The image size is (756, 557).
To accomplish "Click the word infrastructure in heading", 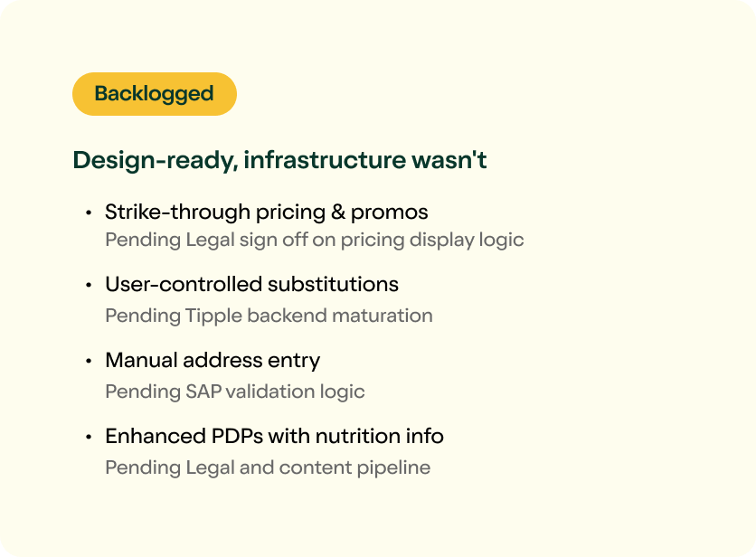I will (325, 160).
